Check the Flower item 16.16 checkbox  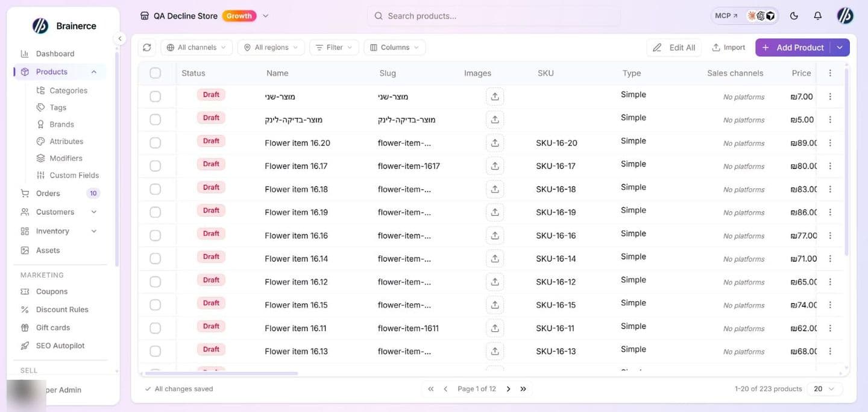pos(156,235)
